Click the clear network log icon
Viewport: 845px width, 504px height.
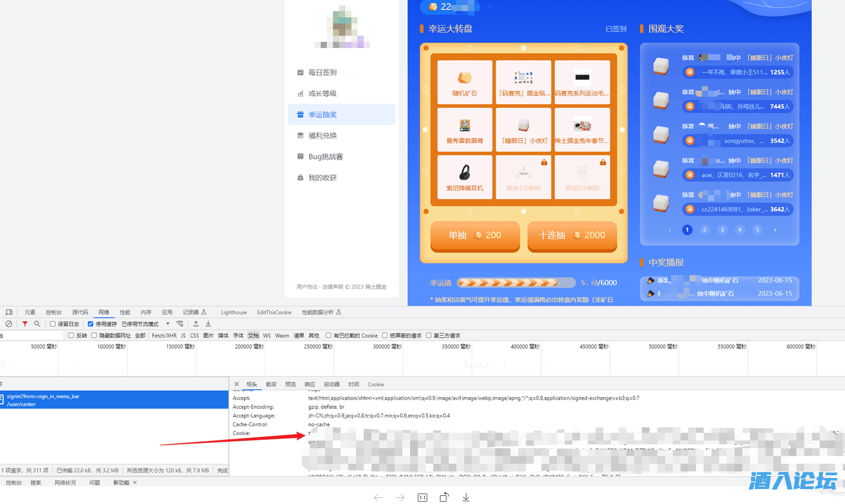pos(9,324)
